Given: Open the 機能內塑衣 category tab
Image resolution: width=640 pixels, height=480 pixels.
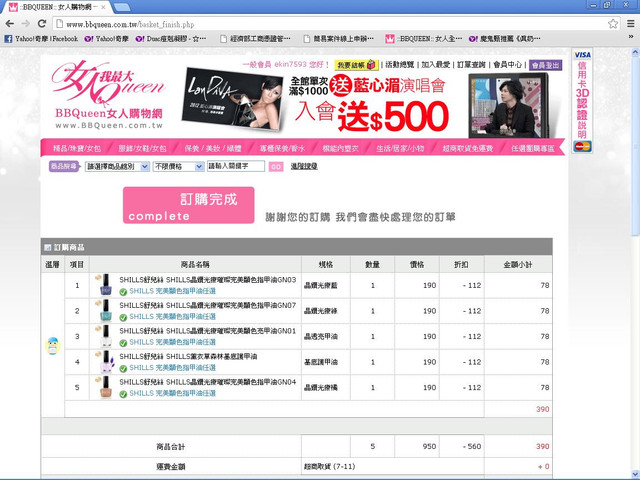Looking at the screenshot, I should click(x=340, y=148).
